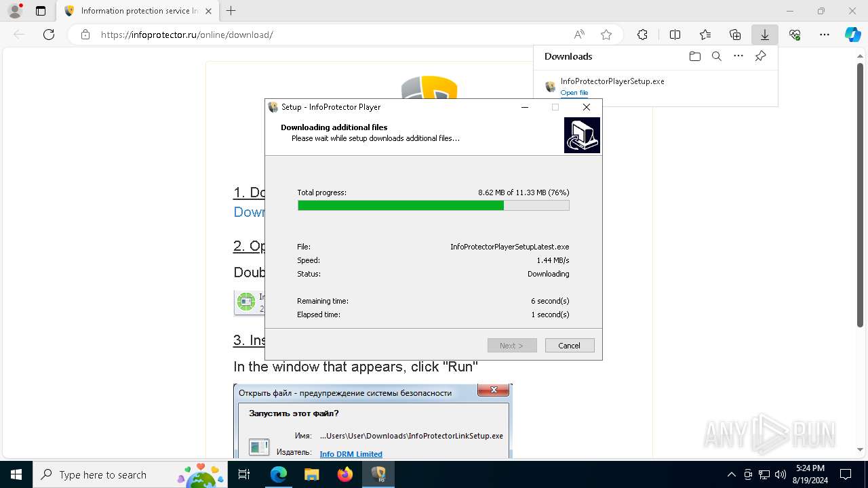The image size is (868, 488).
Task: Open the clock and date flyout
Action: click(810, 474)
